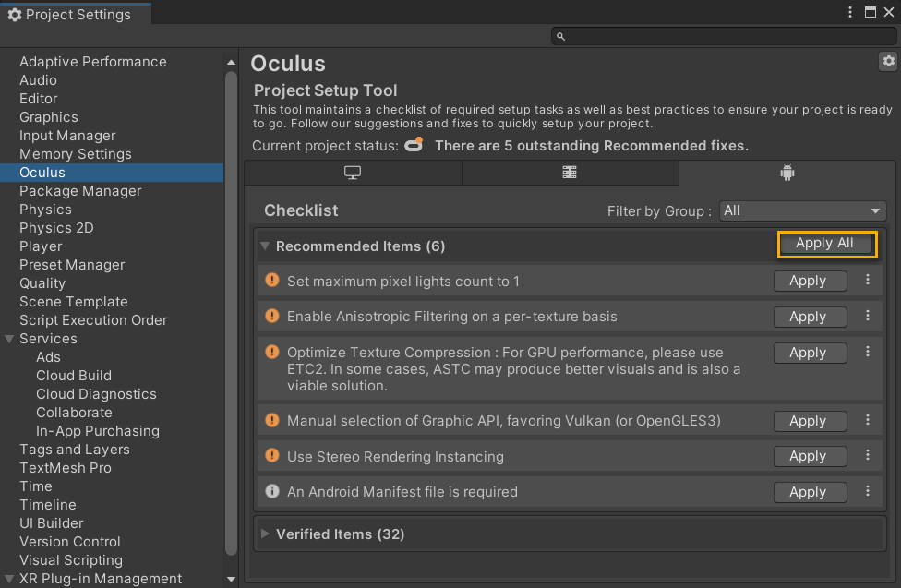
Task: Switch to the Android platform tab
Action: click(787, 173)
